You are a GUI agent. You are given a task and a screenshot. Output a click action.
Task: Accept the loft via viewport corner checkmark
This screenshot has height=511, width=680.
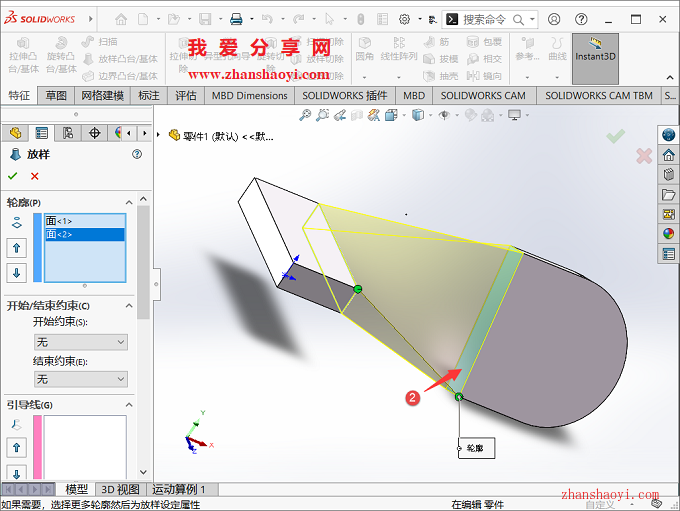pyautogui.click(x=615, y=136)
